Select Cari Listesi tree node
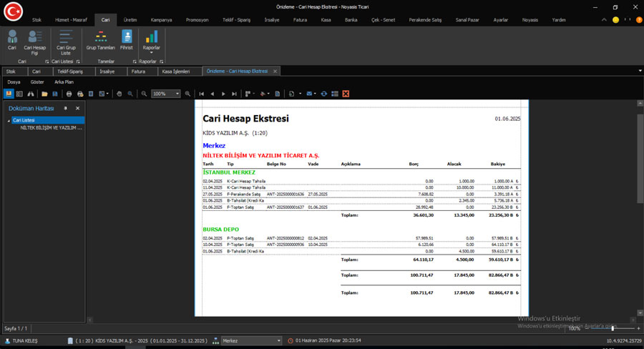 pos(48,120)
